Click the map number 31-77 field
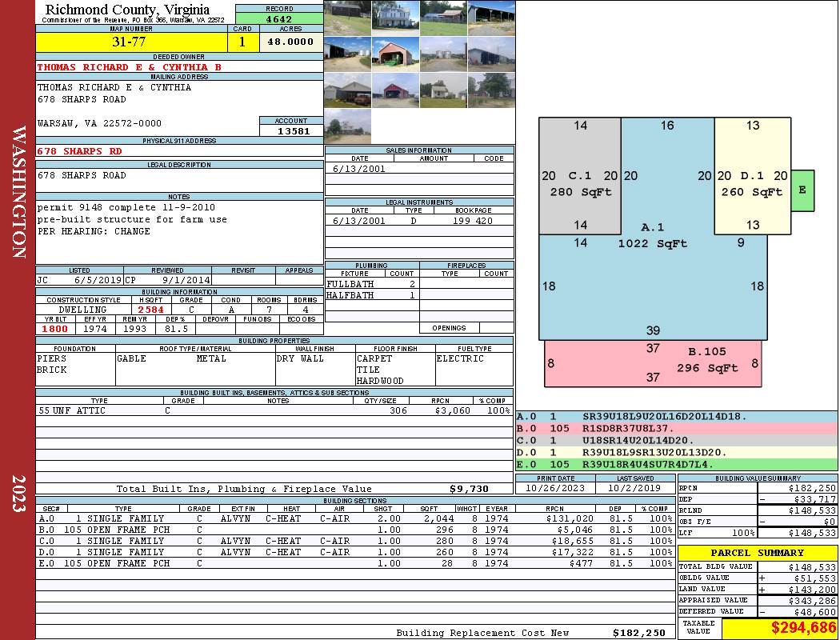This screenshot has width=840, height=640. tap(131, 42)
